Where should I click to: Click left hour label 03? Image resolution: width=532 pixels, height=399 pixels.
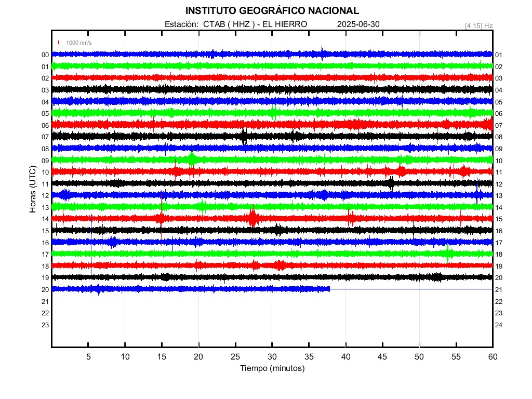tap(45, 90)
